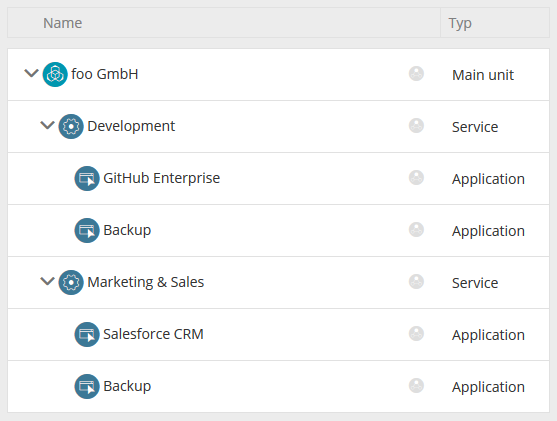The height and width of the screenshot is (421, 557).
Task: Collapse the Development service node
Action: click(x=47, y=125)
